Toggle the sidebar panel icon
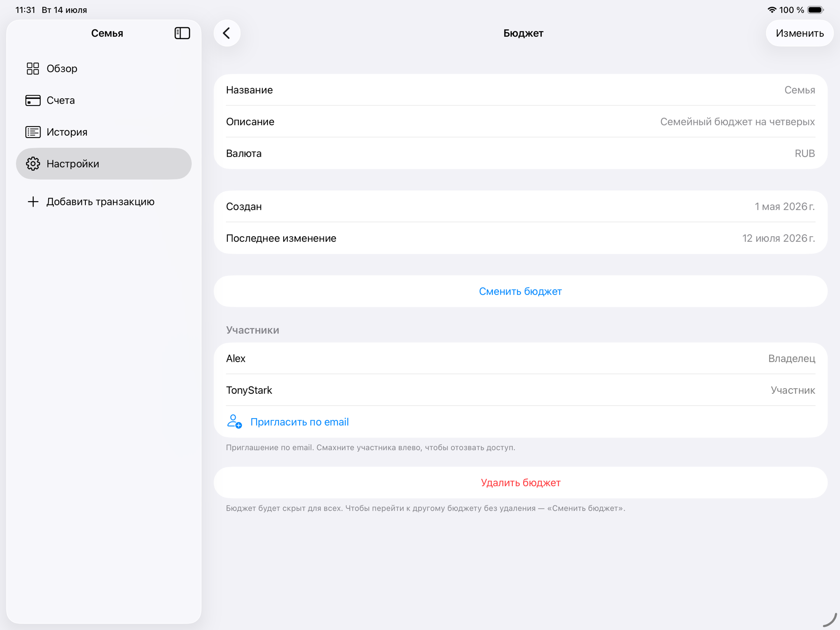The height and width of the screenshot is (630, 840). click(182, 33)
